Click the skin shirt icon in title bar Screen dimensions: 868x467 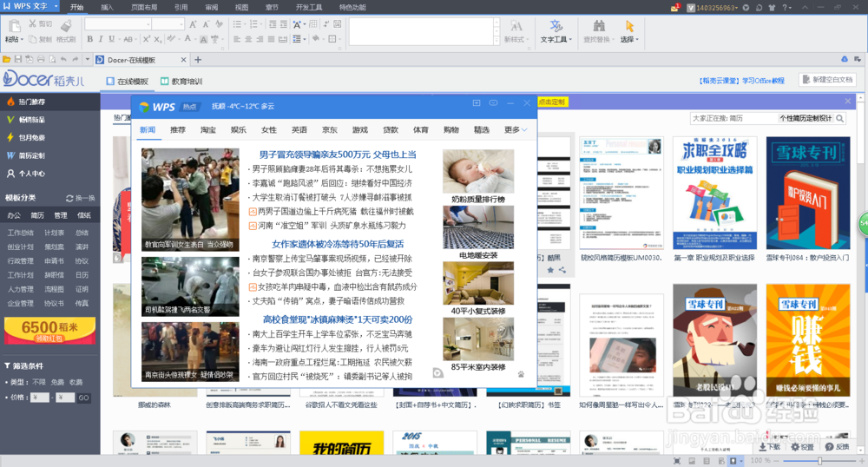[x=772, y=8]
